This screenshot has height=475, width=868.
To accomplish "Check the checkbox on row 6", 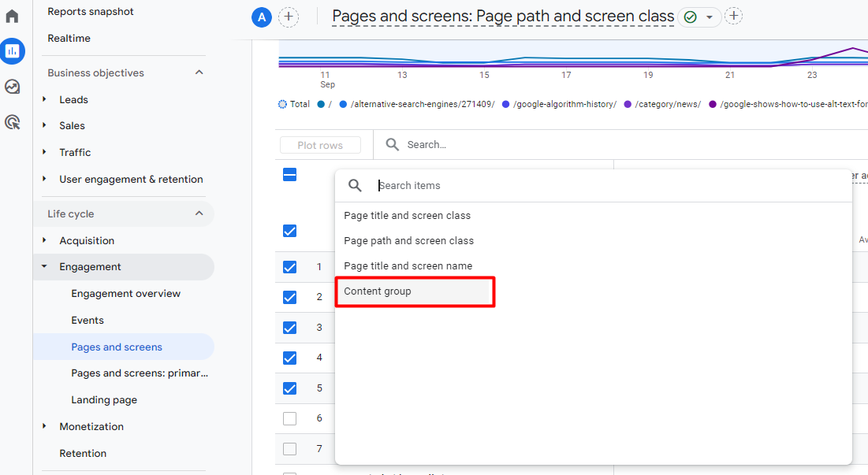I will (x=289, y=418).
